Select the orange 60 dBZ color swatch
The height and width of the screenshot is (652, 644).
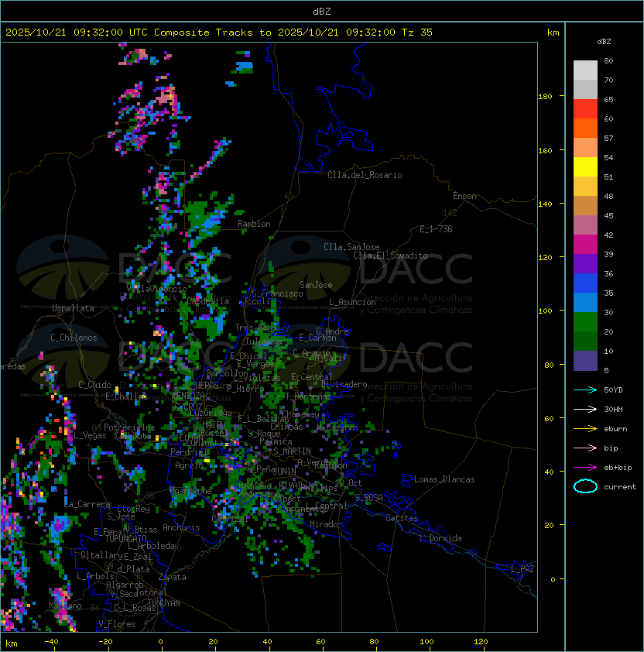(585, 128)
